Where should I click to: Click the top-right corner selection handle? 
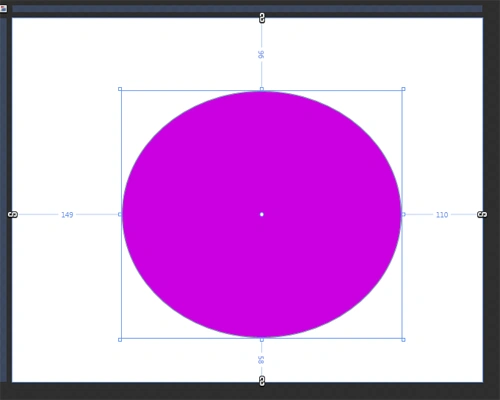point(403,89)
